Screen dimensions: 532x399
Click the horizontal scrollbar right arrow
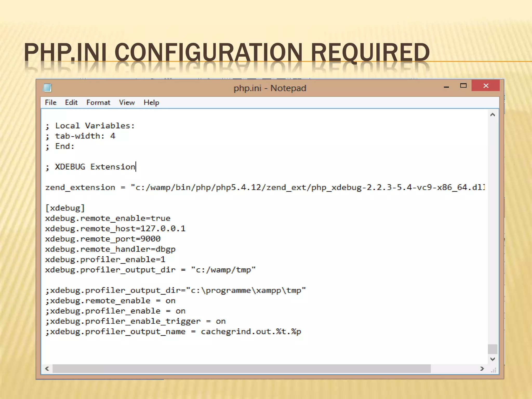(482, 369)
